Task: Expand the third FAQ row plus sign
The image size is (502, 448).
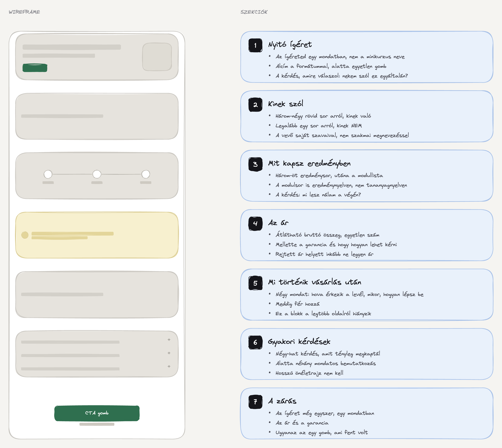Action: tap(169, 366)
